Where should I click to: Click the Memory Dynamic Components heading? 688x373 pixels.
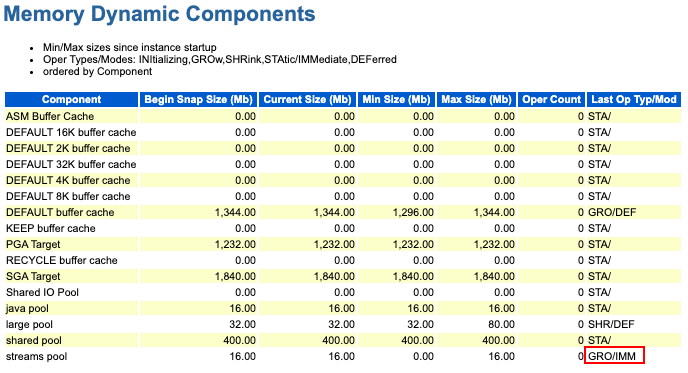click(x=159, y=14)
